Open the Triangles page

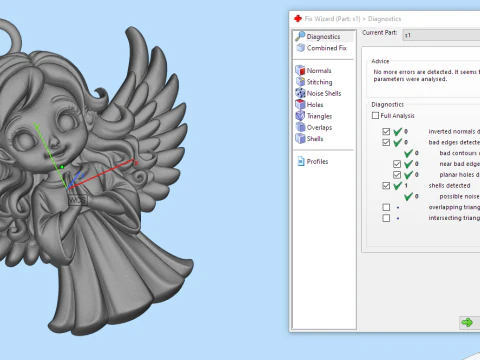pos(319,116)
